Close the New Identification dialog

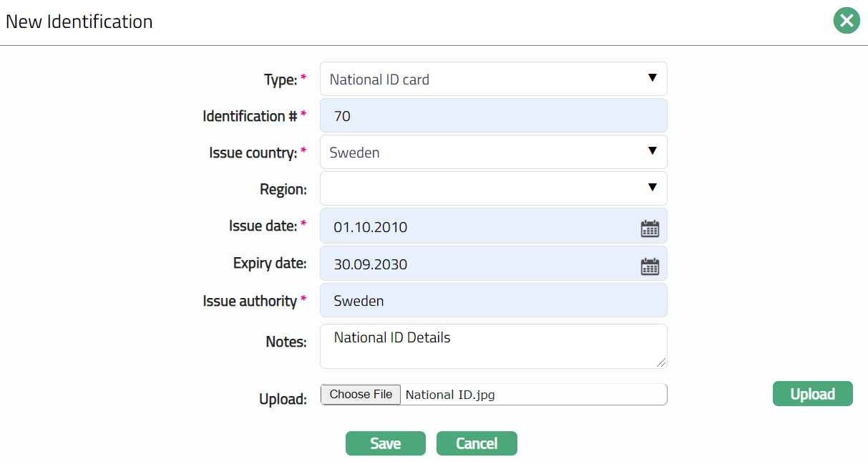pos(846,21)
